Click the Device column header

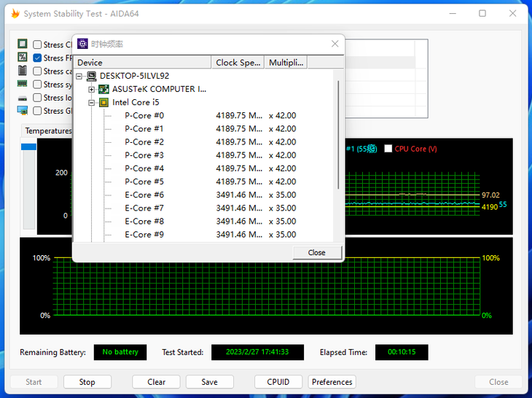(x=143, y=63)
